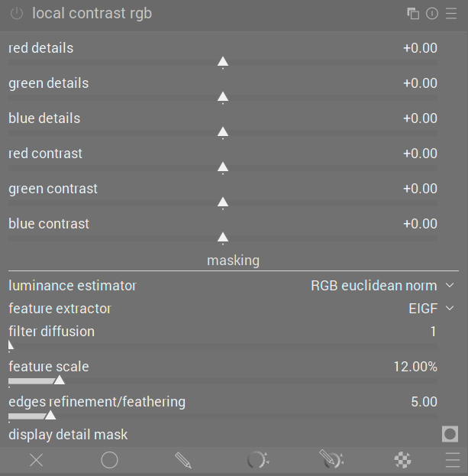The image size is (468, 476).
Task: Click the local contrast rgb module title
Action: click(92, 14)
